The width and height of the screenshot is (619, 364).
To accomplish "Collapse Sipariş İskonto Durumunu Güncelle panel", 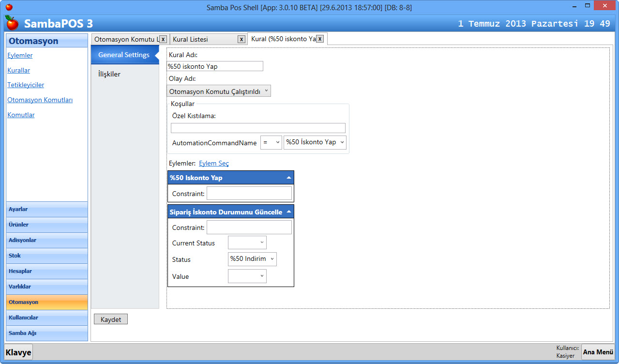I will (x=288, y=212).
